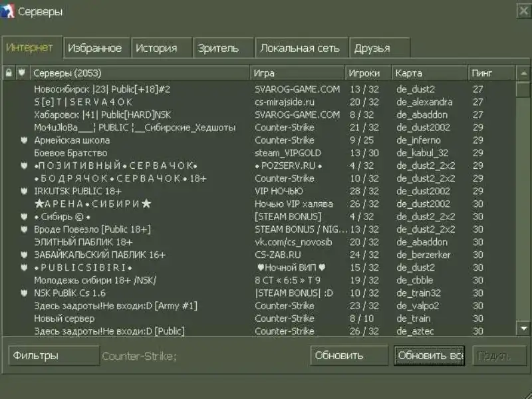The height and width of the screenshot is (399, 532).
Task: Select server ЗАБАЙКАЛЬСКИЙ ПАБЛИК 16+
Action: pyautogui.click(x=259, y=255)
